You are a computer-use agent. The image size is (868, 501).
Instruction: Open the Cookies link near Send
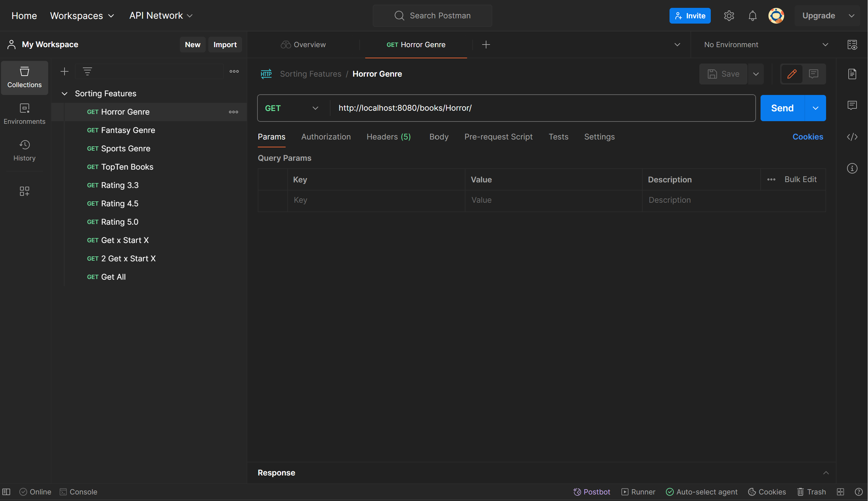(x=808, y=137)
